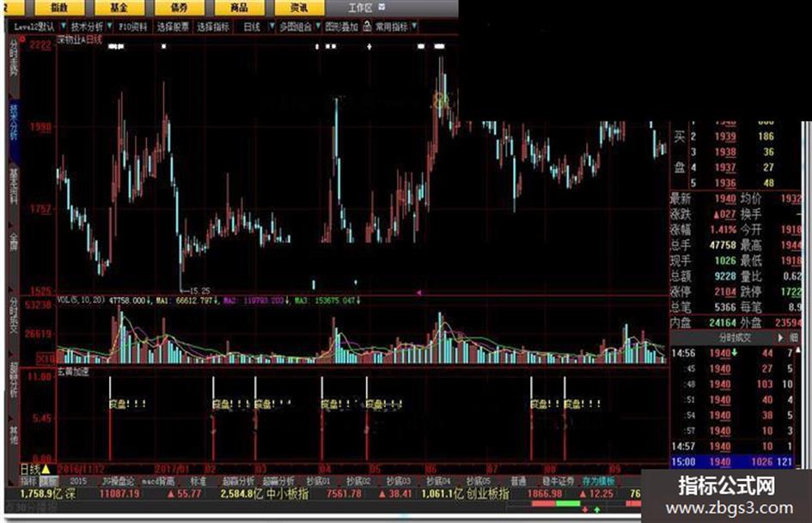Click the 存为模板 save template tab
The image size is (812, 523).
tap(599, 481)
